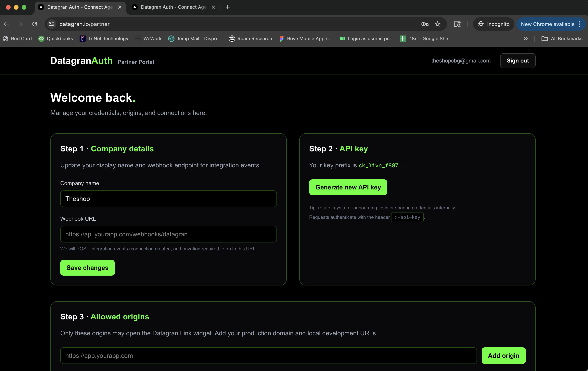Switch to the second Datagran Auth tab
Image resolution: width=588 pixels, height=371 pixels.
pyautogui.click(x=171, y=7)
